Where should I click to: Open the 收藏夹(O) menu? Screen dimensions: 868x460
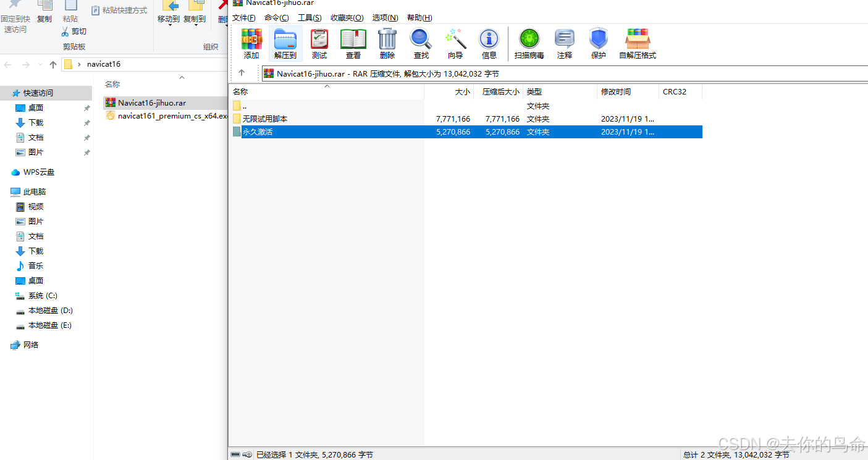347,18
